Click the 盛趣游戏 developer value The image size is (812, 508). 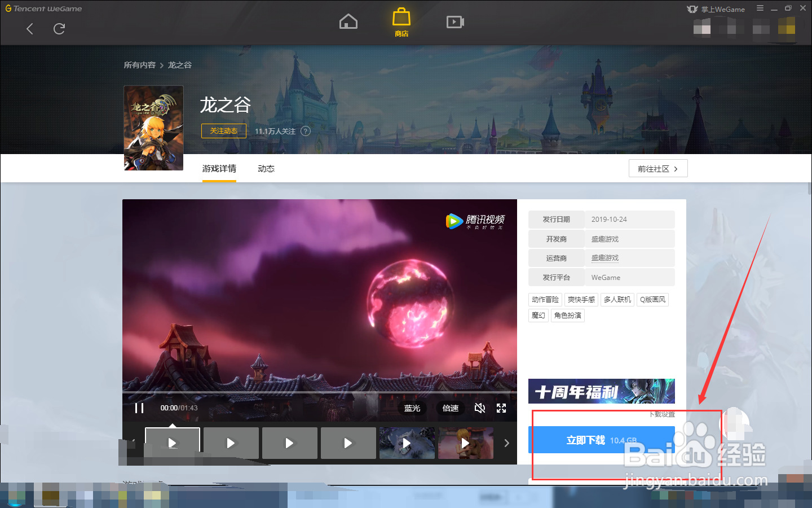point(605,239)
